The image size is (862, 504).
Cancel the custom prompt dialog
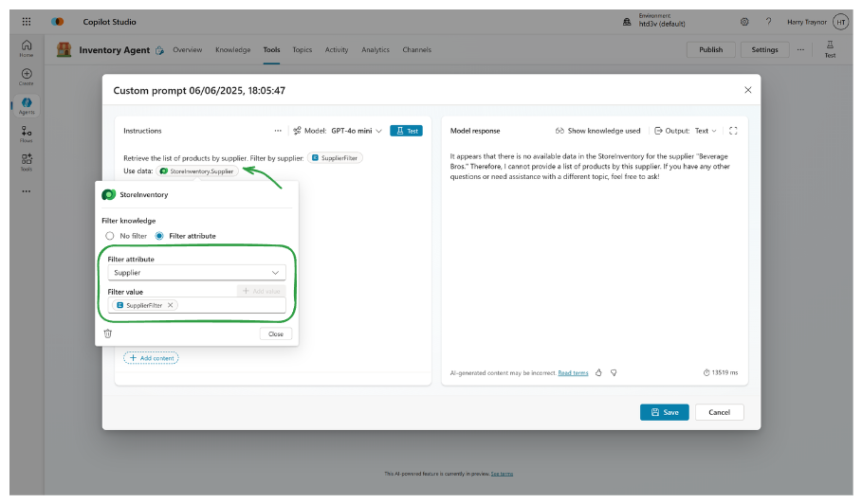click(x=719, y=412)
